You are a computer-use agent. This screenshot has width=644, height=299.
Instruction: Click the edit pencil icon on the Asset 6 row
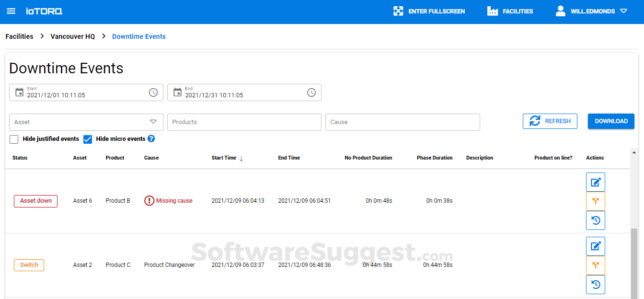coord(595,182)
